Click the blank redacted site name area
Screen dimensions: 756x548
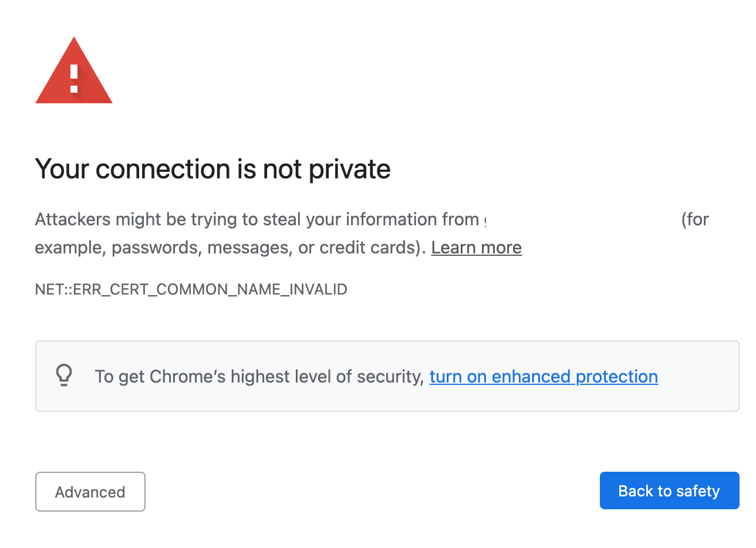pos(581,219)
